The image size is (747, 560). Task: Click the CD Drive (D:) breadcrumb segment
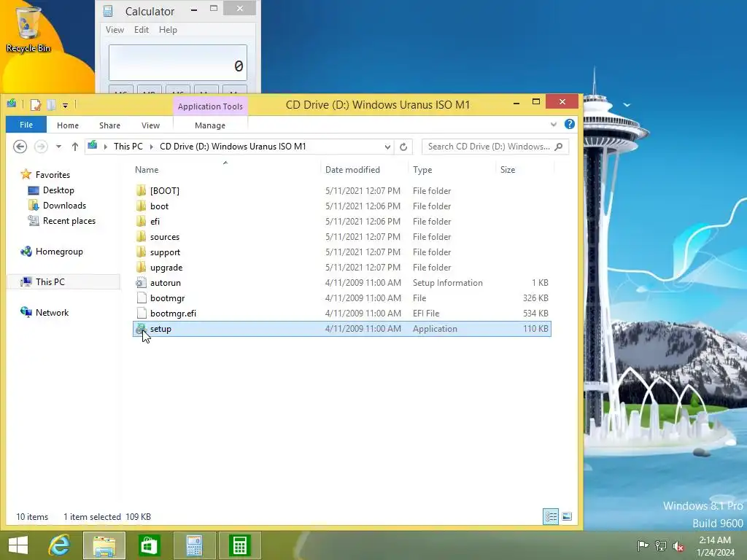pos(233,147)
